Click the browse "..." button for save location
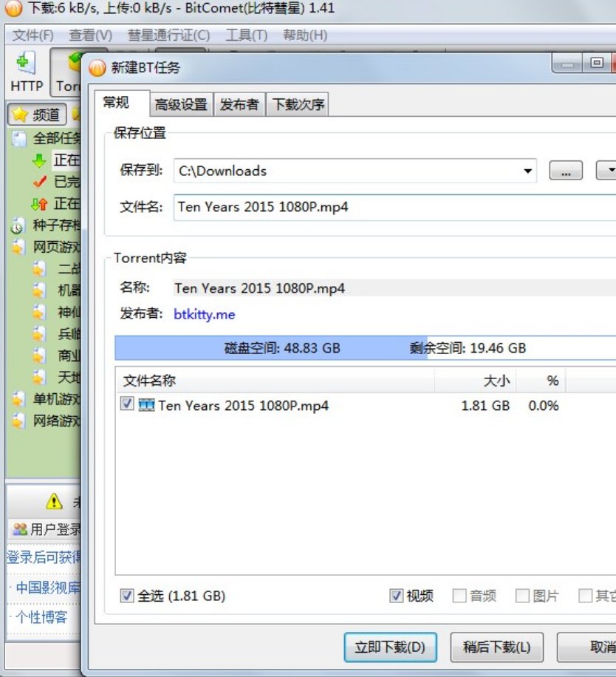Screen dimensions: 616x677 (566, 170)
